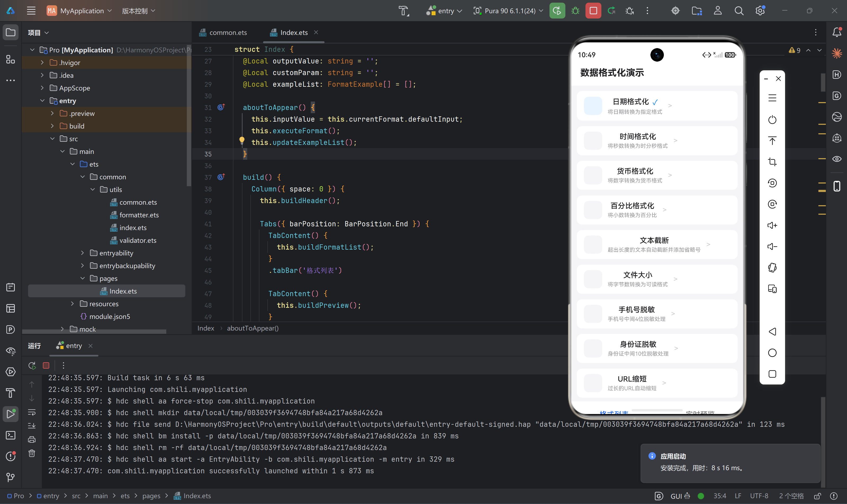Start debugging with the green bug icon
Image resolution: width=847 pixels, height=504 pixels.
point(575,11)
